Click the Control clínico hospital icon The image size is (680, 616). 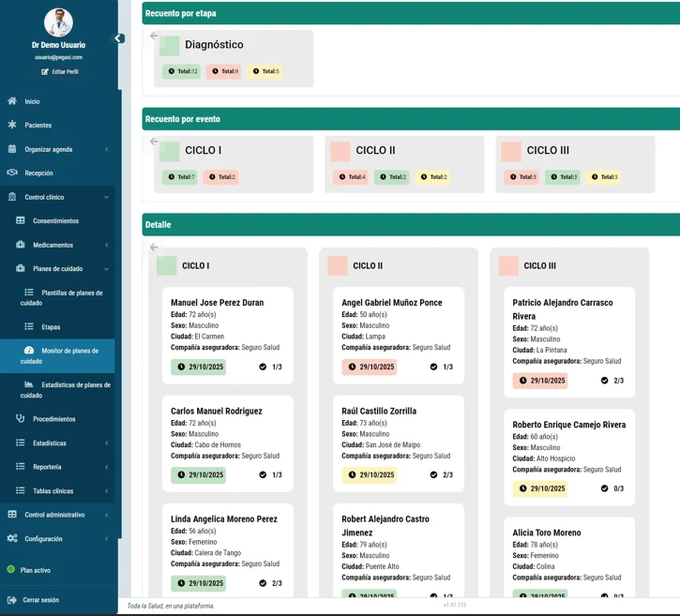click(12, 197)
